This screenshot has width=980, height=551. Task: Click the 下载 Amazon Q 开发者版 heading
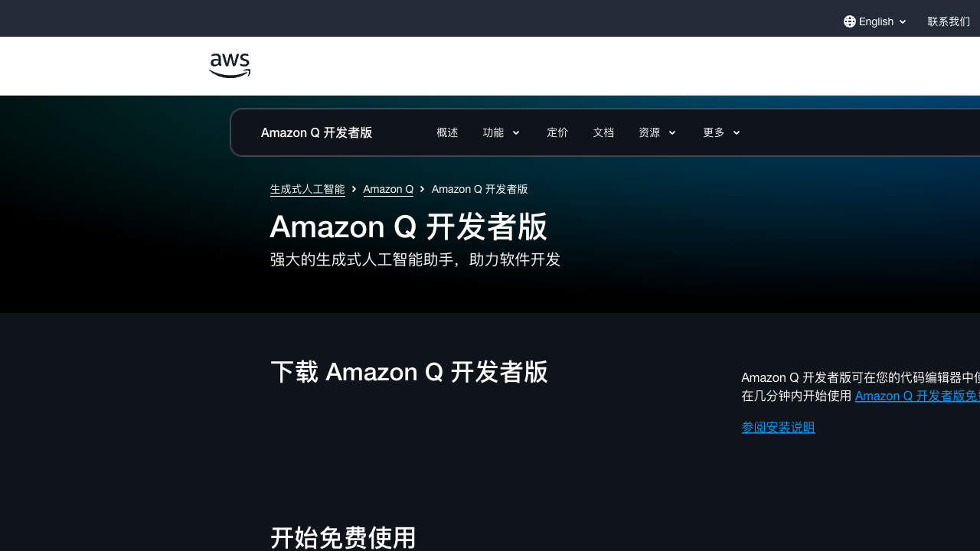click(x=409, y=372)
